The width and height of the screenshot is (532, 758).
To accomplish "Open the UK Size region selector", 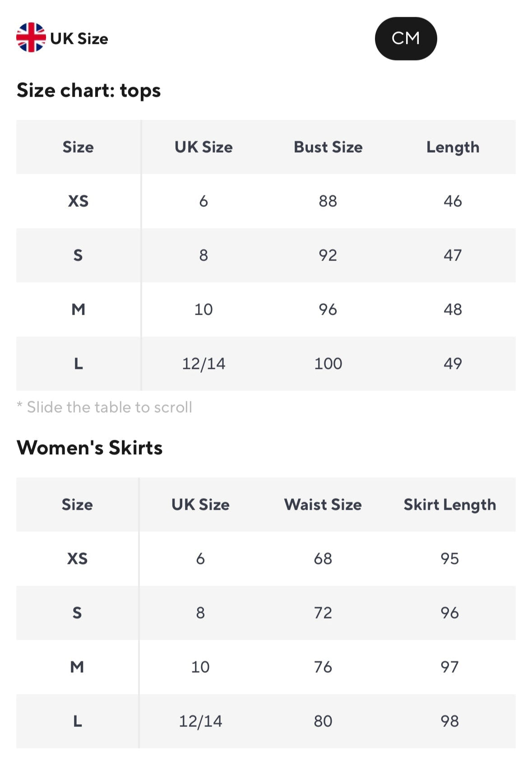I will pyautogui.click(x=79, y=39).
